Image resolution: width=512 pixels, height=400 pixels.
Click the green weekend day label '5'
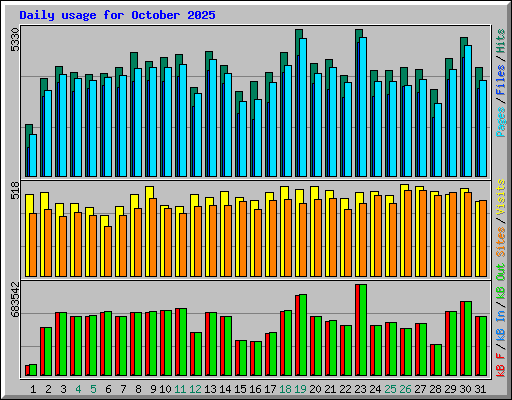point(93,389)
